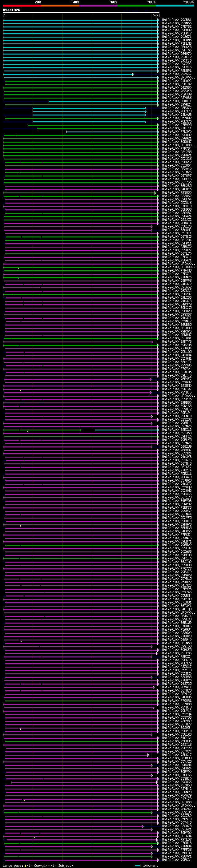Screen dimensions: 197x868
Task: Select label UniRef100_Q23609
Action: 176,632
